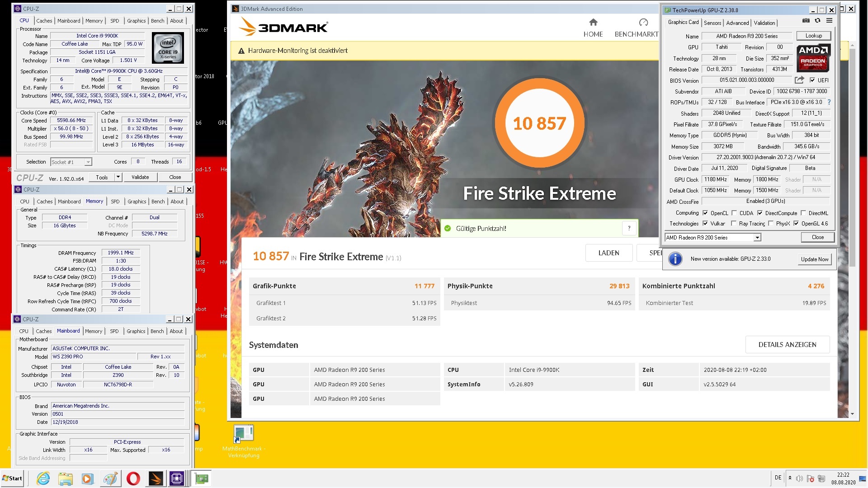The width and height of the screenshot is (868, 488).
Task: Toggle the Ray Tracing checkbox
Action: tap(733, 223)
